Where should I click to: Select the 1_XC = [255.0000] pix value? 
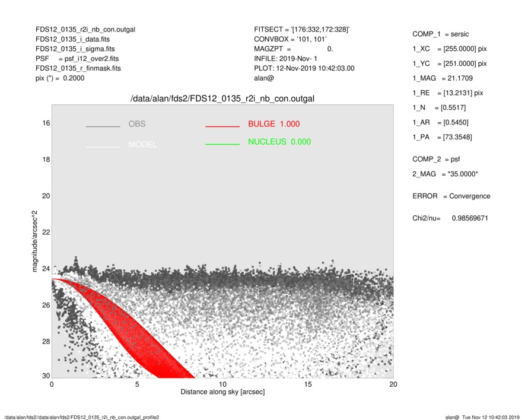449,49
